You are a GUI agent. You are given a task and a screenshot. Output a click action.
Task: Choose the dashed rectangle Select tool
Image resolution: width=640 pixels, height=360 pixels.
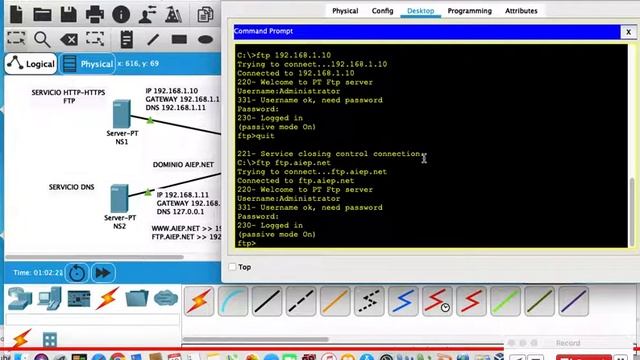(16, 39)
